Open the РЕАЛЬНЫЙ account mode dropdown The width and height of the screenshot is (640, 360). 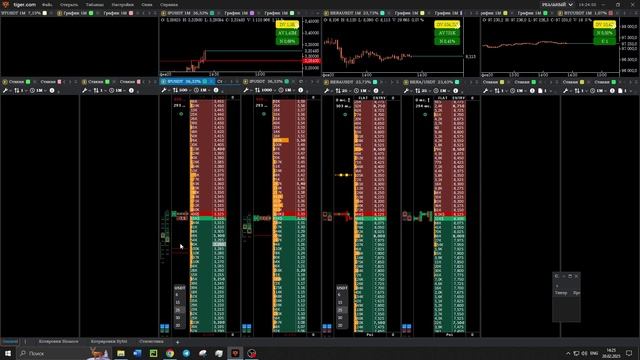(558, 4)
